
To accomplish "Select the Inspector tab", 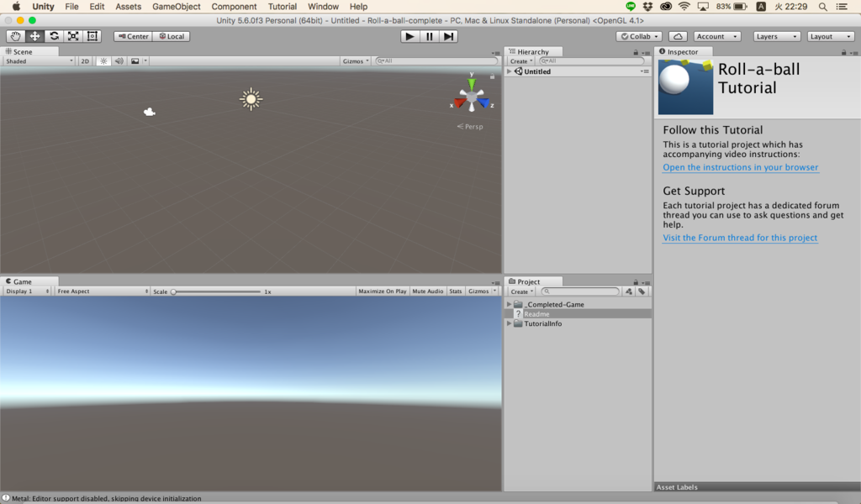I will [x=683, y=51].
